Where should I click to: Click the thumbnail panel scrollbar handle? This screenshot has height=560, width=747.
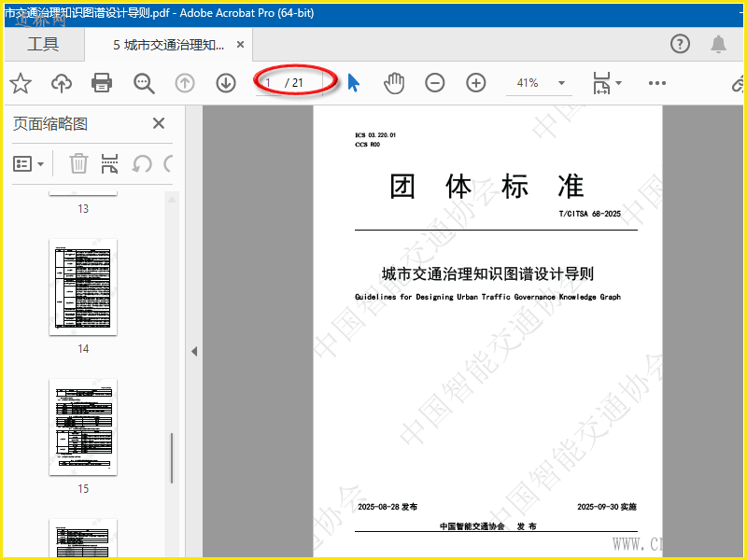tap(172, 458)
